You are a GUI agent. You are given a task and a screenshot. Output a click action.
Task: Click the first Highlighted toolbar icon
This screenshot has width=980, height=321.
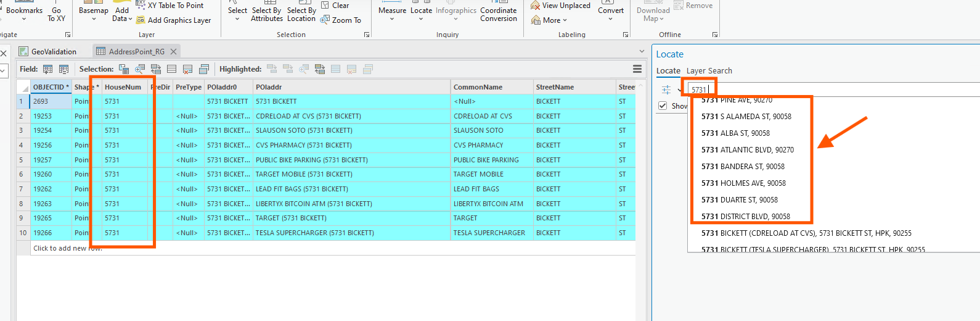pos(272,69)
